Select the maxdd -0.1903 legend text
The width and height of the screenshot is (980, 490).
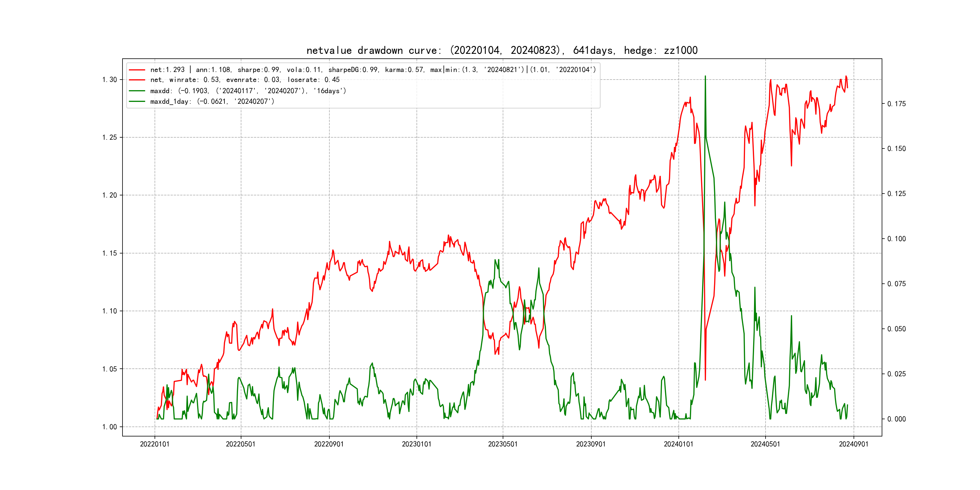[248, 91]
